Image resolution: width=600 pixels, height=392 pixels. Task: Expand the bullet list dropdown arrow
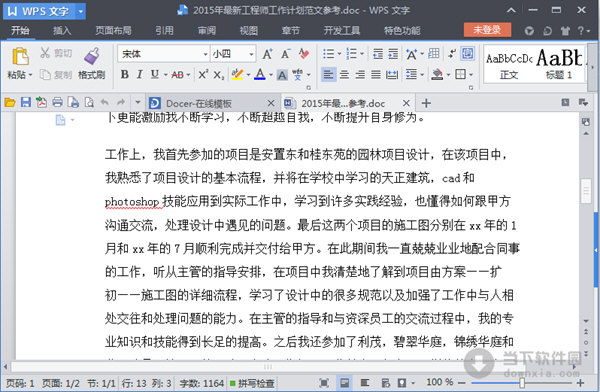click(x=339, y=54)
